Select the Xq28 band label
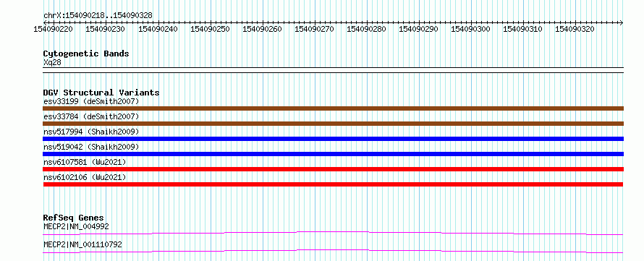This screenshot has width=644, height=261. point(52,62)
